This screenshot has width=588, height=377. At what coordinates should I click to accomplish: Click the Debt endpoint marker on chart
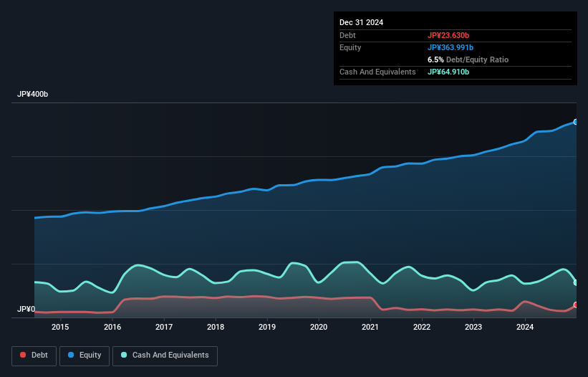576,305
